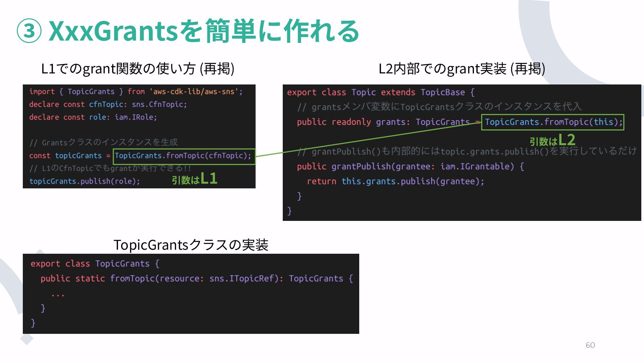Click the declare const cfnTopic line
The width and height of the screenshot is (644, 362).
tap(108, 104)
